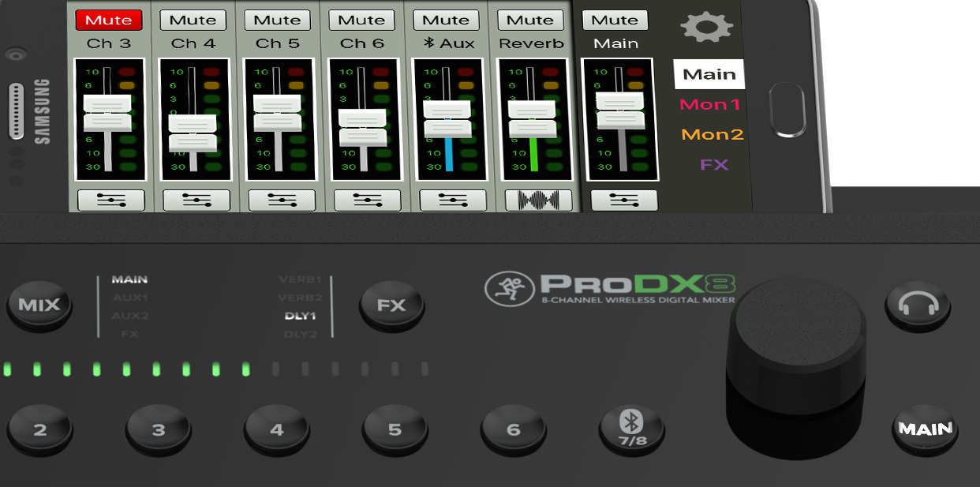Select the Main mix tab
This screenshot has height=487, width=980.
click(709, 74)
